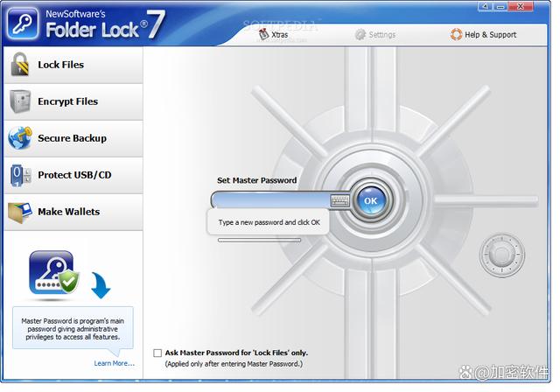Screen dimensions: 560x392
Task: Click the Master Password description tooltip text
Action: coord(73,329)
